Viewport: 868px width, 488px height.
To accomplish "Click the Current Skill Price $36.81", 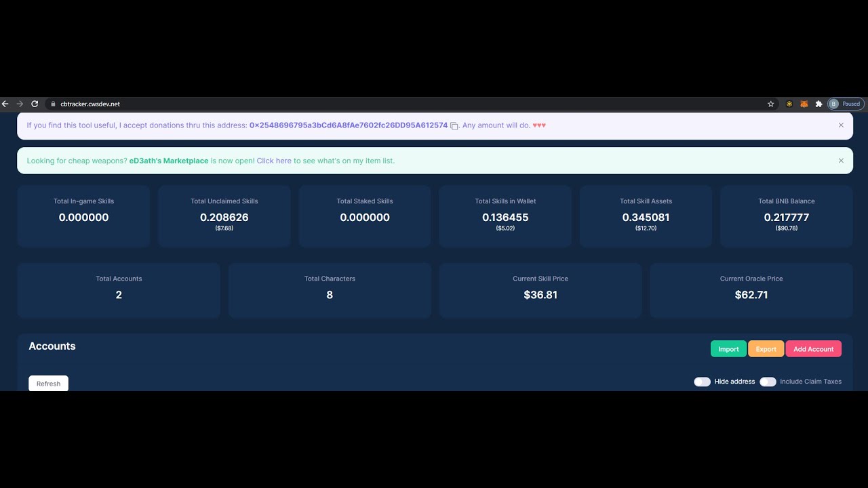I will click(x=540, y=295).
